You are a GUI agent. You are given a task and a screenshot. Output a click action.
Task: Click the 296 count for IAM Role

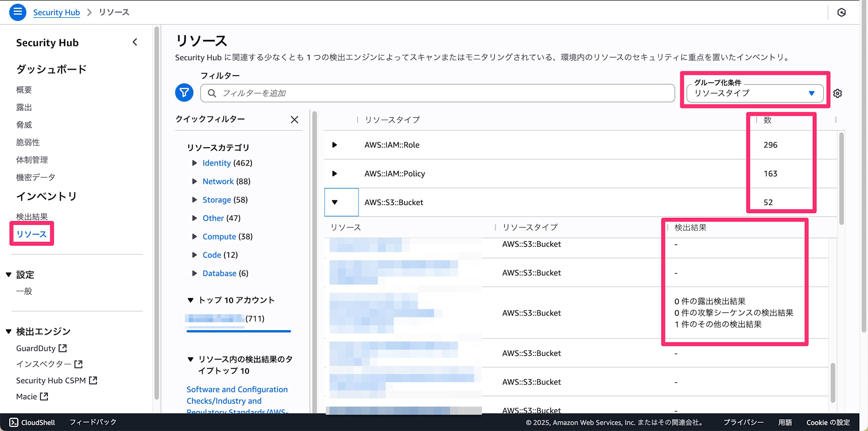coord(770,145)
